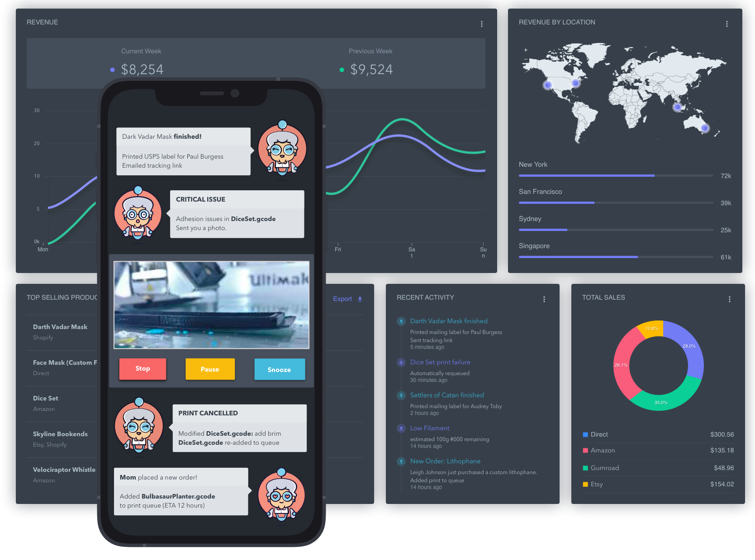This screenshot has width=755, height=560.
Task: Select the Dice Set product row
Action: (62, 404)
